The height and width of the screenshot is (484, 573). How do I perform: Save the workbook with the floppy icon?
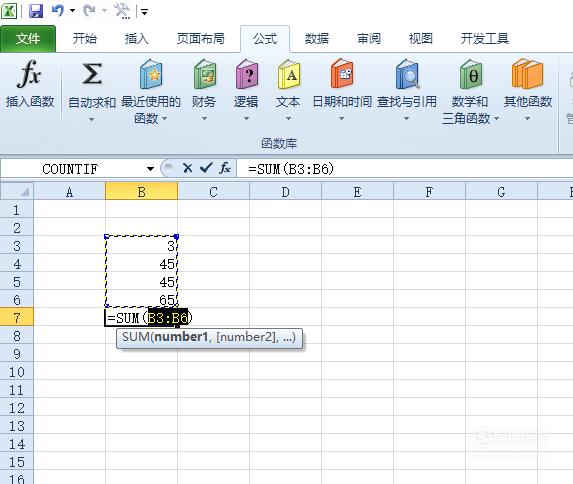coord(36,11)
